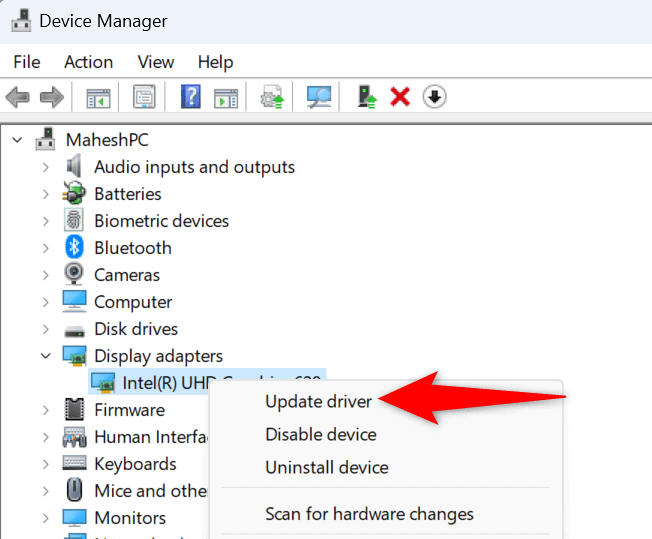Viewport: 652px width, 539px height.
Task: Open the Properties toolbar icon
Action: coord(144,97)
